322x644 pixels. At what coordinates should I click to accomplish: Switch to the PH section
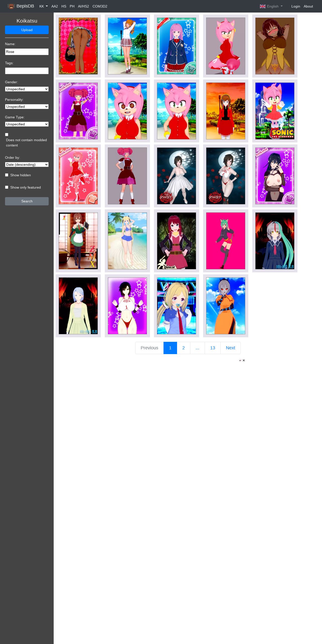coord(72,6)
